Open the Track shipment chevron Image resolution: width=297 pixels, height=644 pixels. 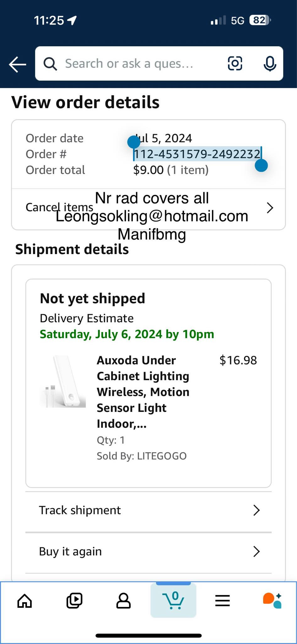[x=256, y=510]
